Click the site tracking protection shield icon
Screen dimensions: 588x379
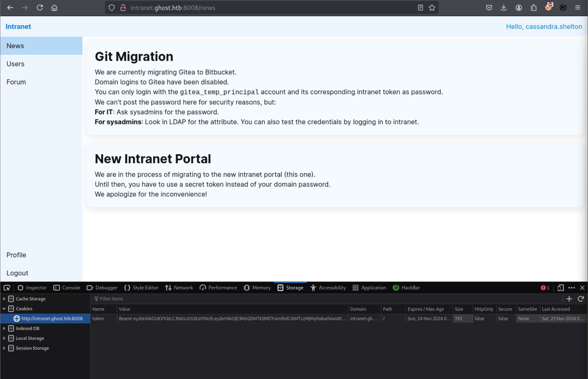112,8
